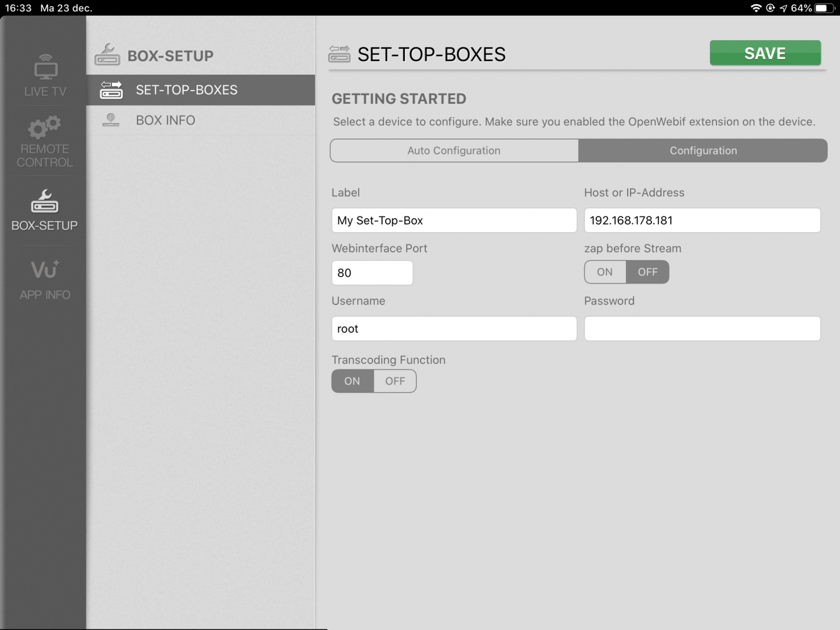
Task: Focus the Host or IP-Address field
Action: click(702, 220)
